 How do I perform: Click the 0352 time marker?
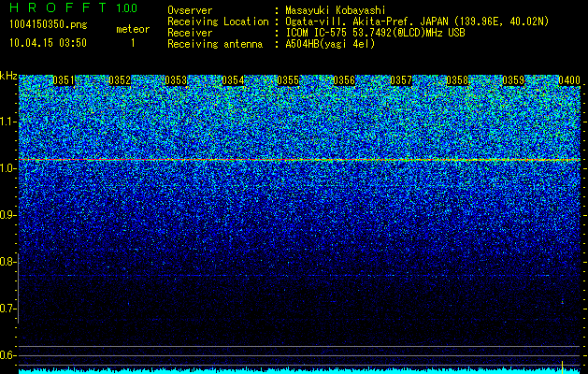pyautogui.click(x=120, y=80)
